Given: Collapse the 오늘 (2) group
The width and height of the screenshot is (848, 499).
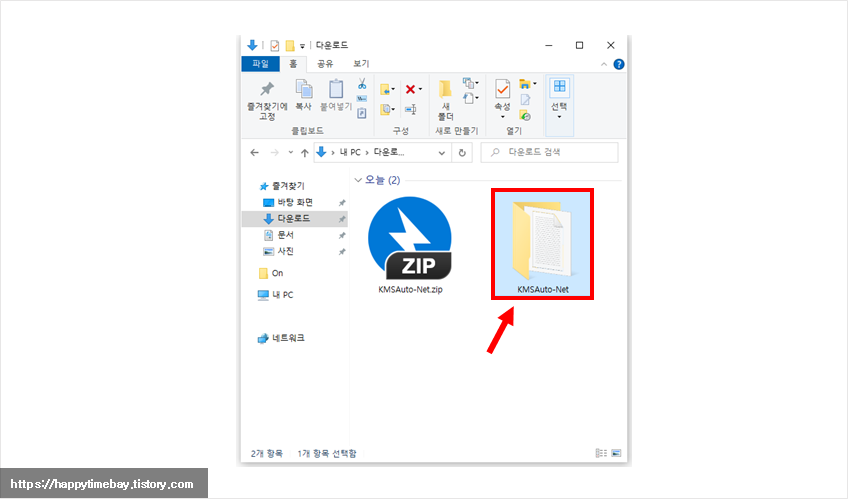Looking at the screenshot, I should coord(357,180).
